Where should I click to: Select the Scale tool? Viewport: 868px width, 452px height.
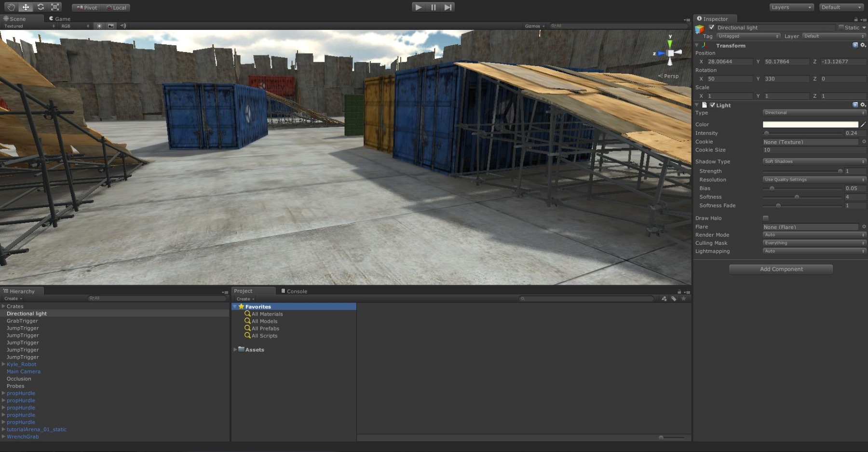pyautogui.click(x=55, y=7)
